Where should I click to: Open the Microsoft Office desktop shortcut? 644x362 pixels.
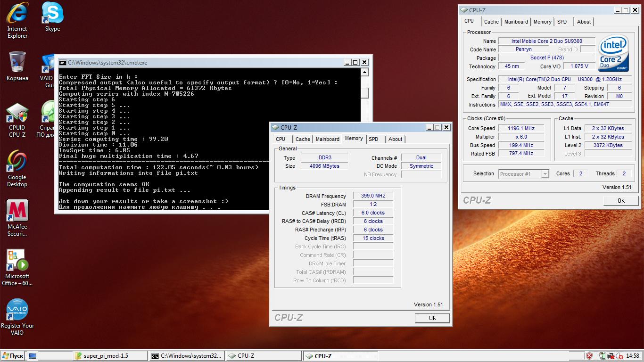click(x=17, y=268)
